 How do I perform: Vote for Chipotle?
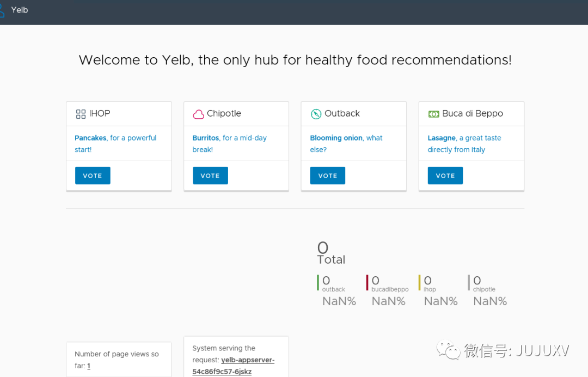210,175
